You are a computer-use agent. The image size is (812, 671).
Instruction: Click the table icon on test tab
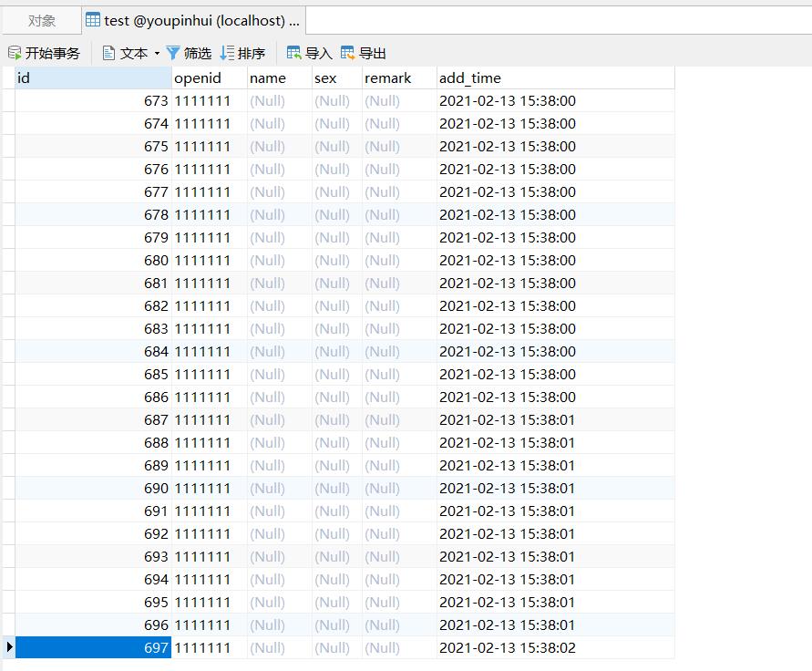(93, 20)
